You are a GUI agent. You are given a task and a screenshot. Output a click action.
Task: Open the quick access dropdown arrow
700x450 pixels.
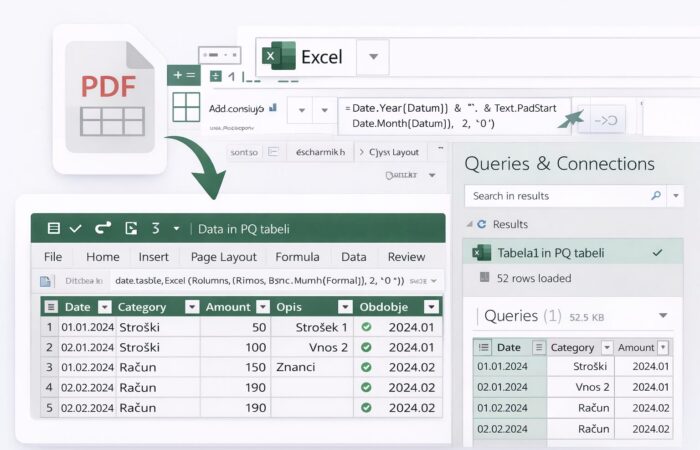click(176, 229)
